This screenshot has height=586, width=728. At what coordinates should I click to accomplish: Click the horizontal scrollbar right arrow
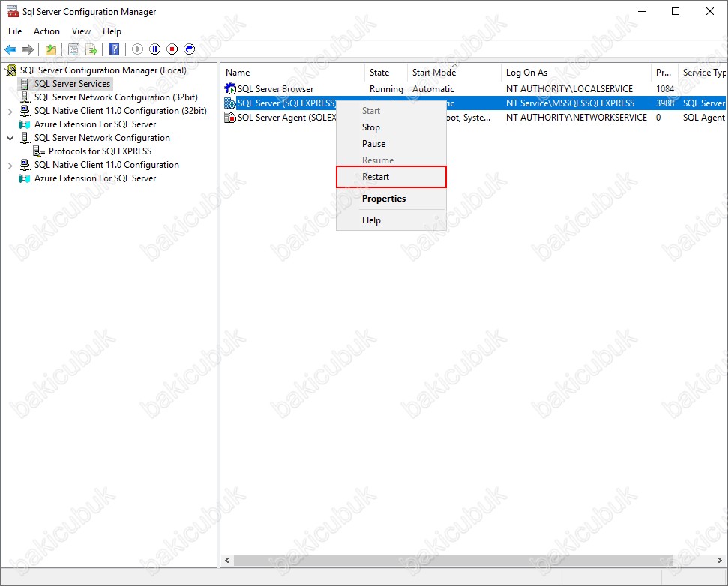[720, 561]
